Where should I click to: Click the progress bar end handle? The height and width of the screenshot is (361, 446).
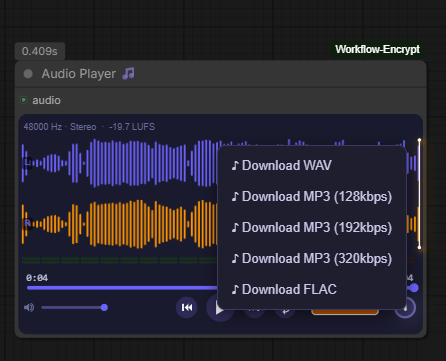pyautogui.click(x=414, y=288)
